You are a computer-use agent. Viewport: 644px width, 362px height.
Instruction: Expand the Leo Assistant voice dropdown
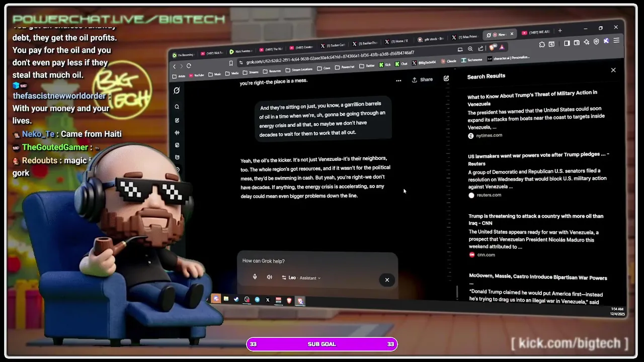click(301, 278)
